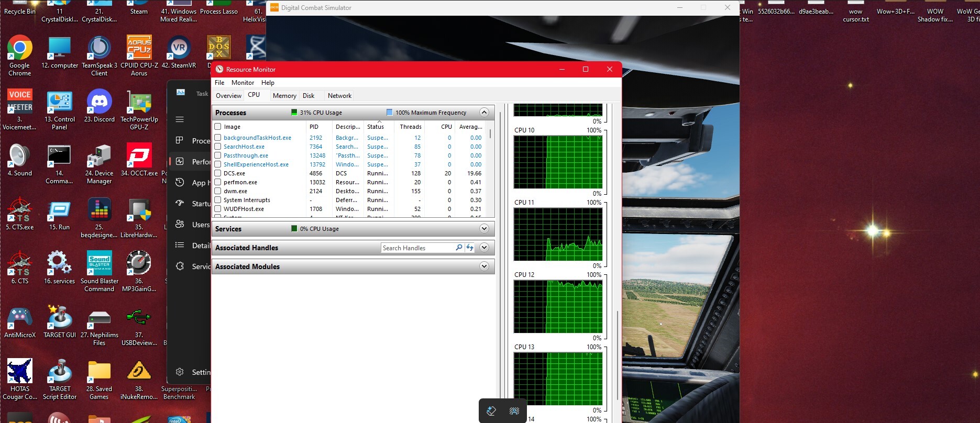Open SteamVR desktop shortcut
Viewport: 980px width, 423px height.
179,52
